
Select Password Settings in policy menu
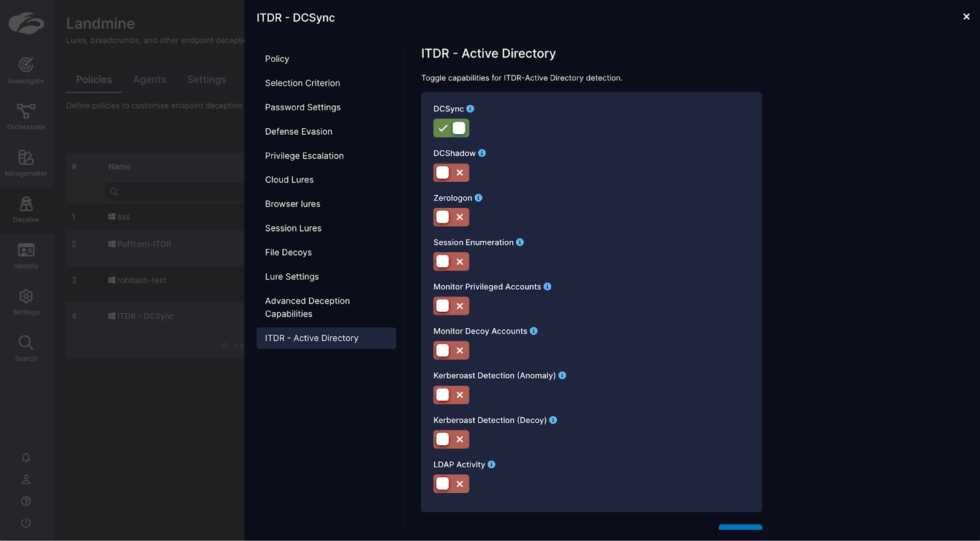click(x=303, y=107)
